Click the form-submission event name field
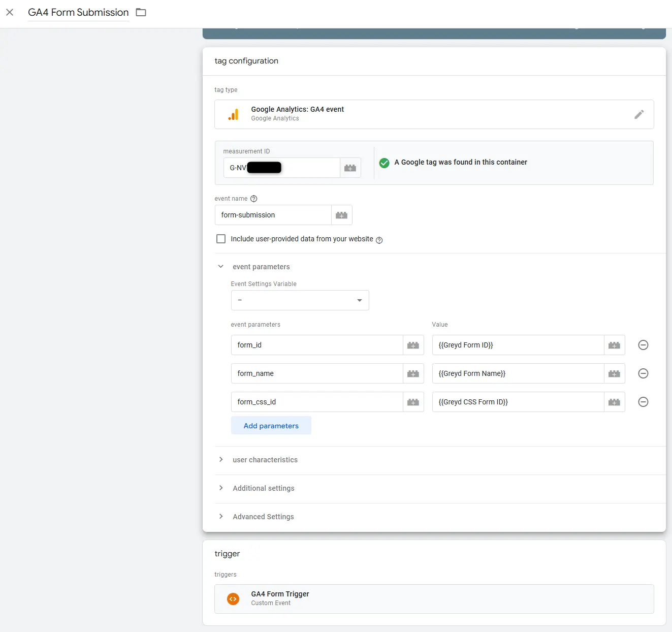The height and width of the screenshot is (632, 672). (x=273, y=215)
